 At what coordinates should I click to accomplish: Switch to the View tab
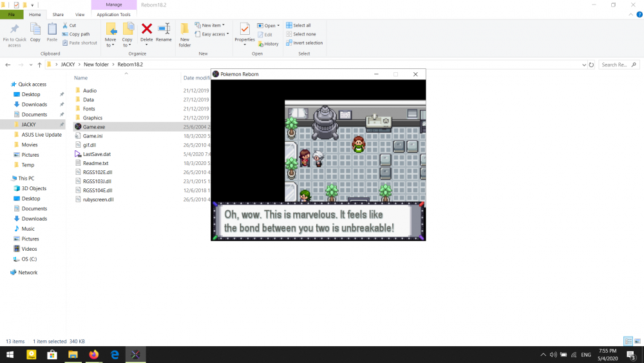[x=80, y=14]
